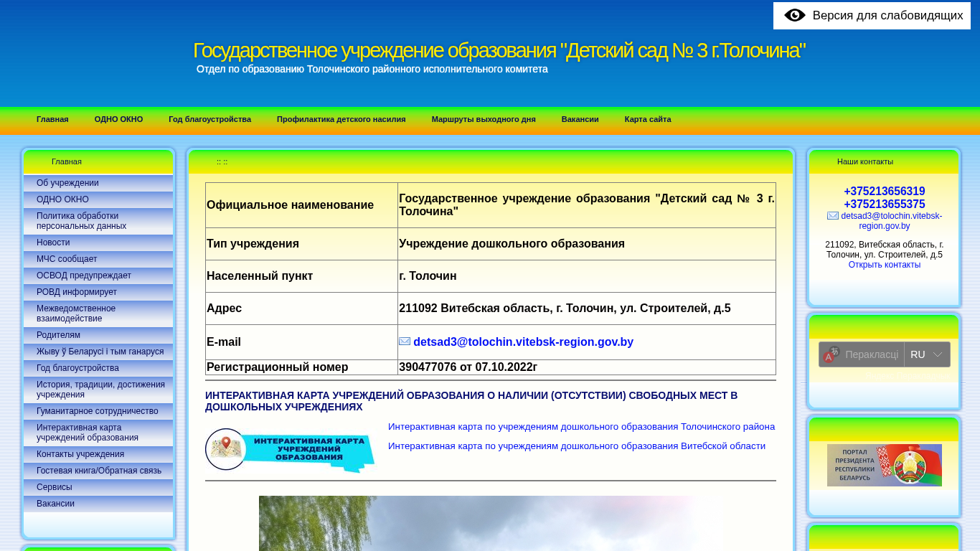The image size is (980, 551).
Task: Open Гостевая книга/Обратная связь sidebar item
Action: click(99, 471)
